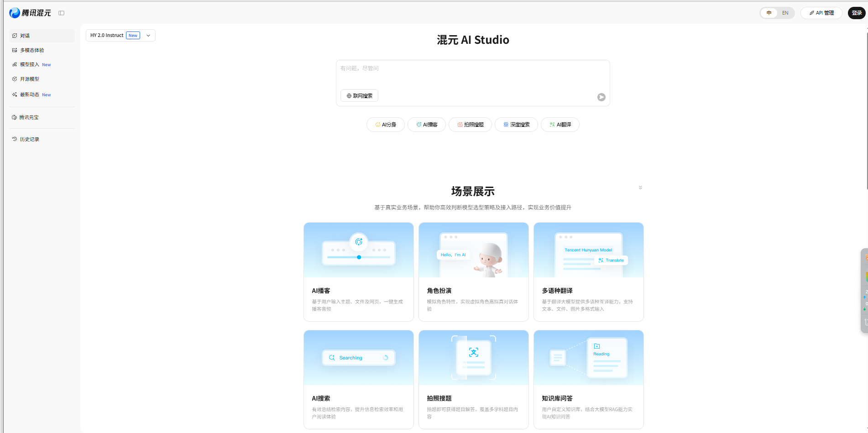Click the AI搜索 card title

coord(321,398)
